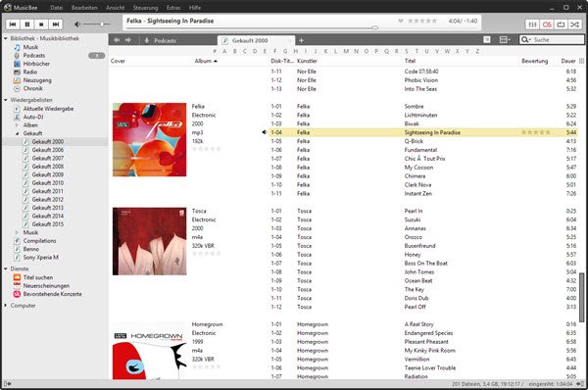The image size is (588, 390).
Task: Expand the Alben folder
Action: [x=17, y=124]
